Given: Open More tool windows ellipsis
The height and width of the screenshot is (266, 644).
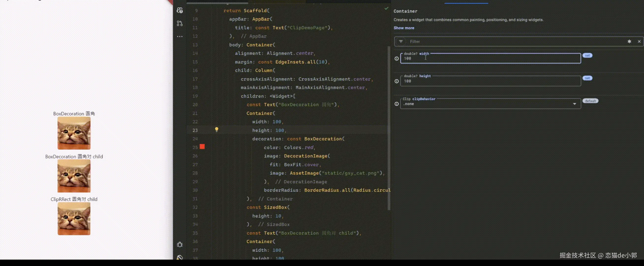Looking at the screenshot, I should 180,36.
